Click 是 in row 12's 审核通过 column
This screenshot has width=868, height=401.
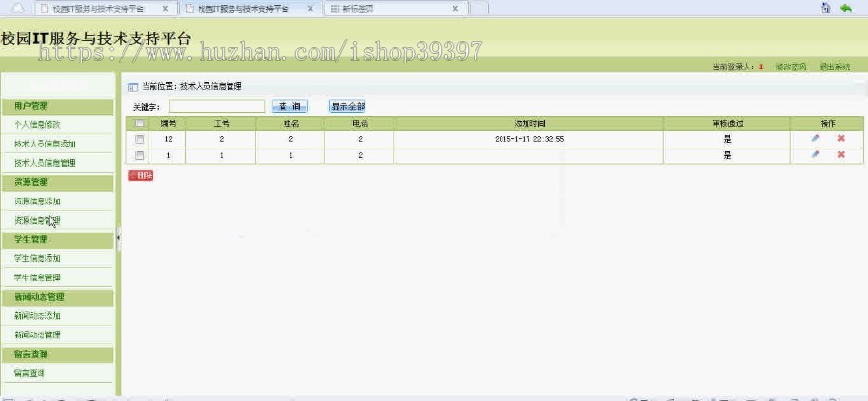[x=727, y=140]
